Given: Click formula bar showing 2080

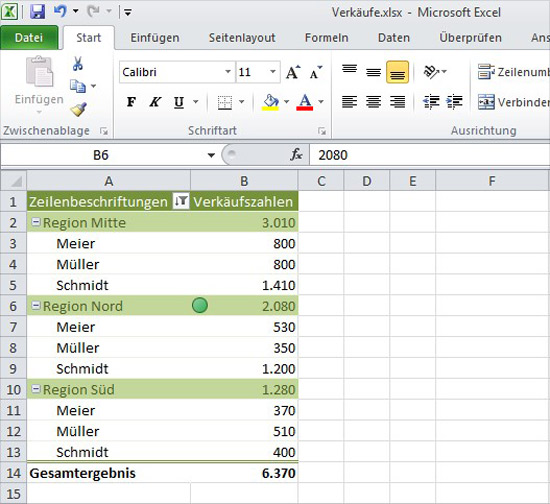Looking at the screenshot, I should point(430,155).
